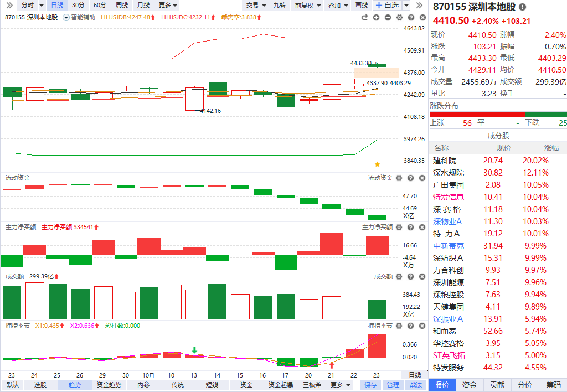This screenshot has width=567, height=392.
Task: Click the info icon beside 深圳本地股 title
Action: point(523,7)
